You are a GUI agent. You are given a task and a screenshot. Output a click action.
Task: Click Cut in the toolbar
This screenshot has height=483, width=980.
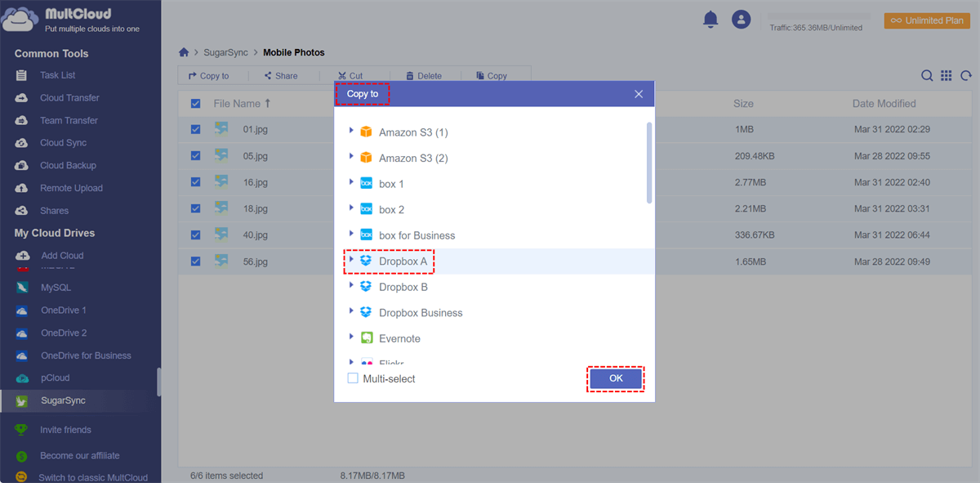(350, 76)
